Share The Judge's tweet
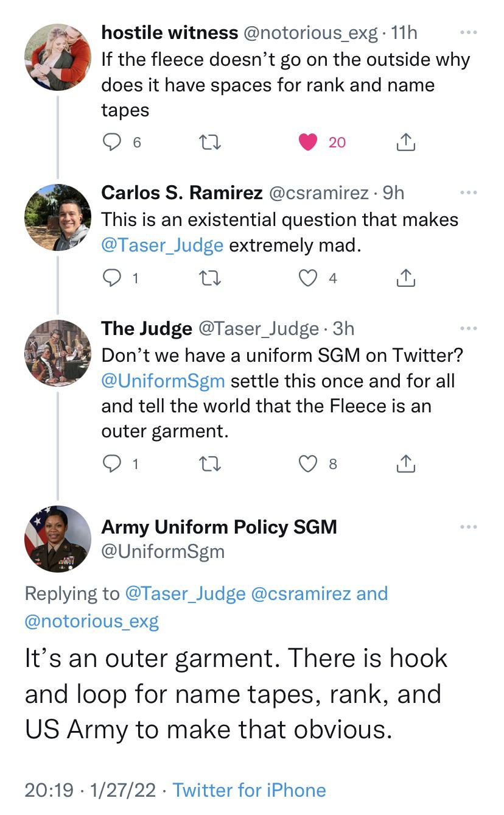The height and width of the screenshot is (815, 504). point(405,464)
